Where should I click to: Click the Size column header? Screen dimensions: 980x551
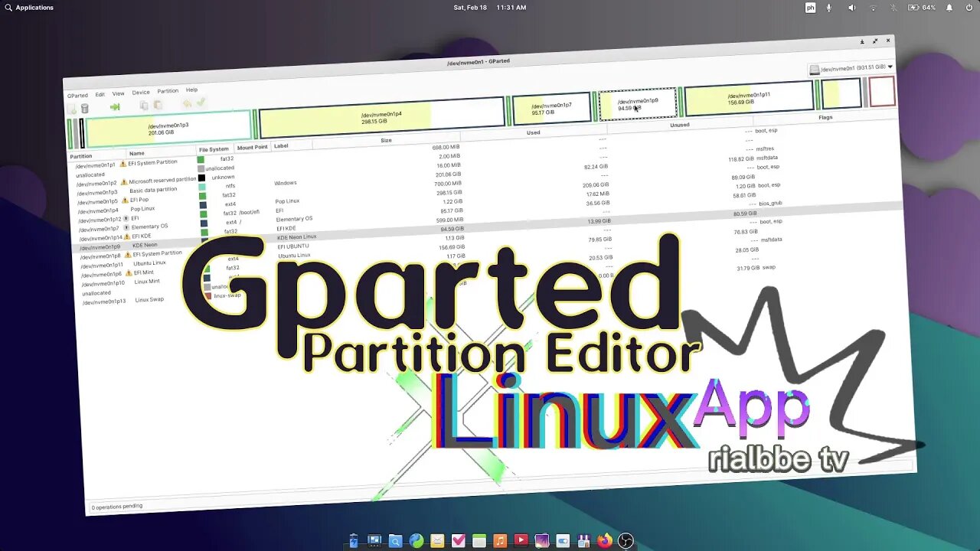[x=386, y=140]
